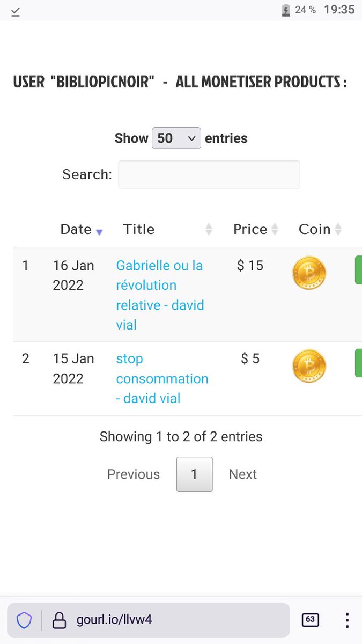Open stop consommation - david vial link
This screenshot has height=644, width=362.
(x=162, y=378)
